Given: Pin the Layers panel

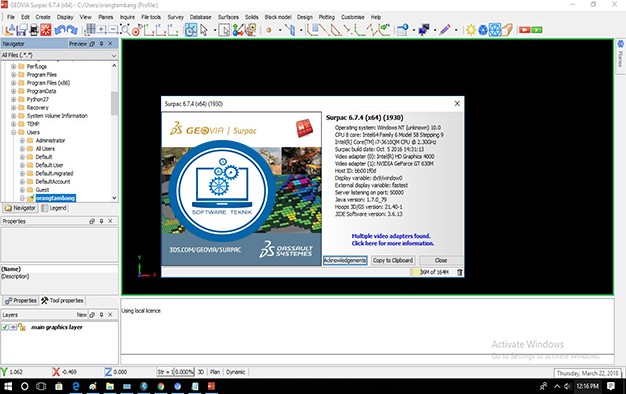Looking at the screenshot, I should point(101,315).
